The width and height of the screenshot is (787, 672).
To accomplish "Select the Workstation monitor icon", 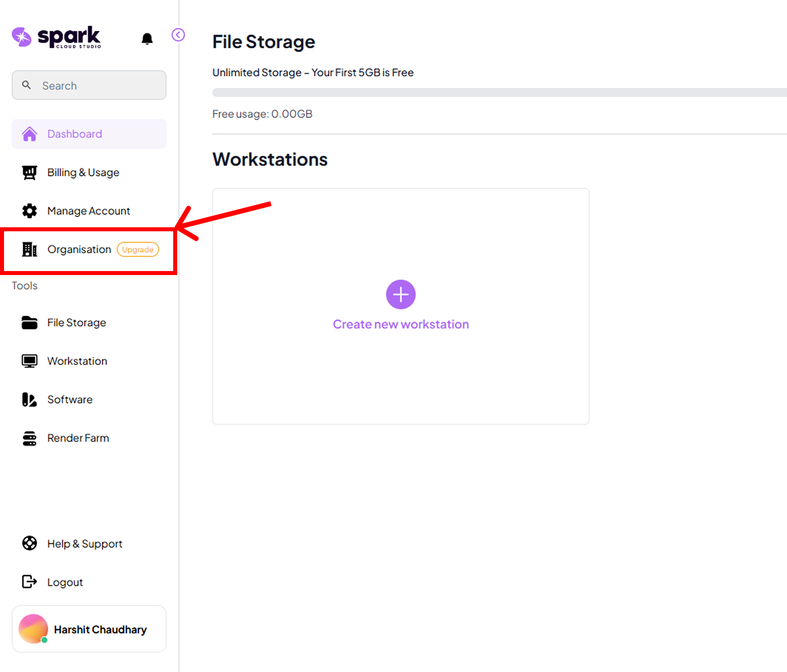I will pyautogui.click(x=29, y=361).
